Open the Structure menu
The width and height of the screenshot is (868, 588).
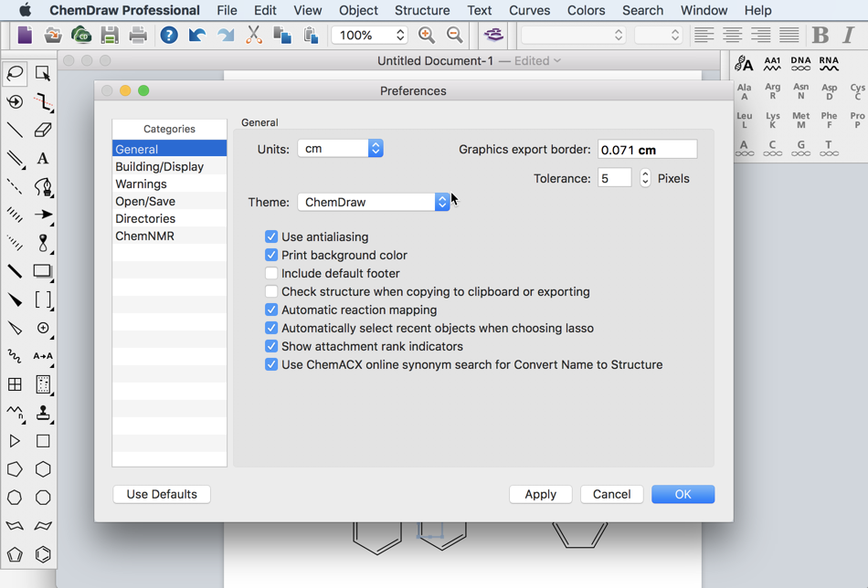point(422,10)
